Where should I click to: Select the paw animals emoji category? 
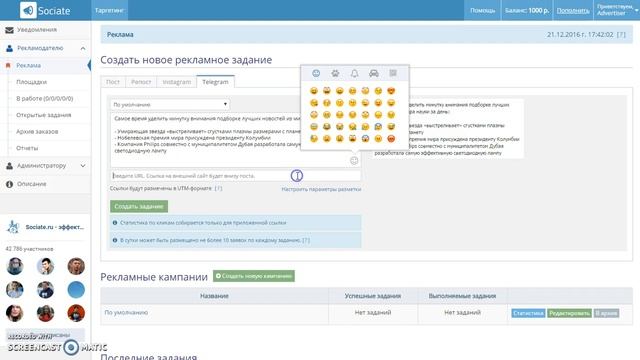click(x=335, y=73)
